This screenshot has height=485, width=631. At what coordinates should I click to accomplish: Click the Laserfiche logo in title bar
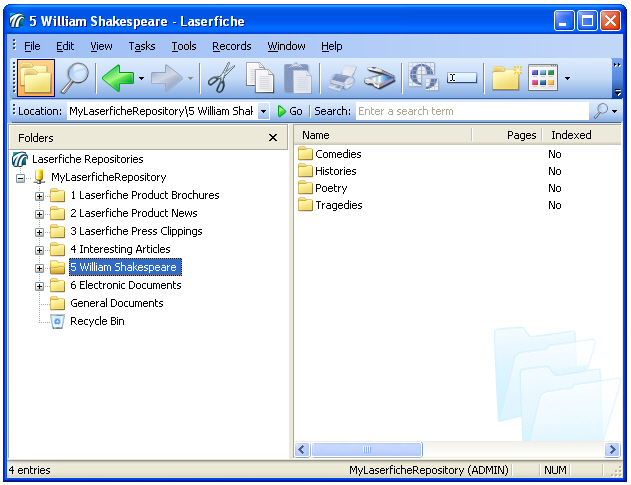[x=17, y=21]
